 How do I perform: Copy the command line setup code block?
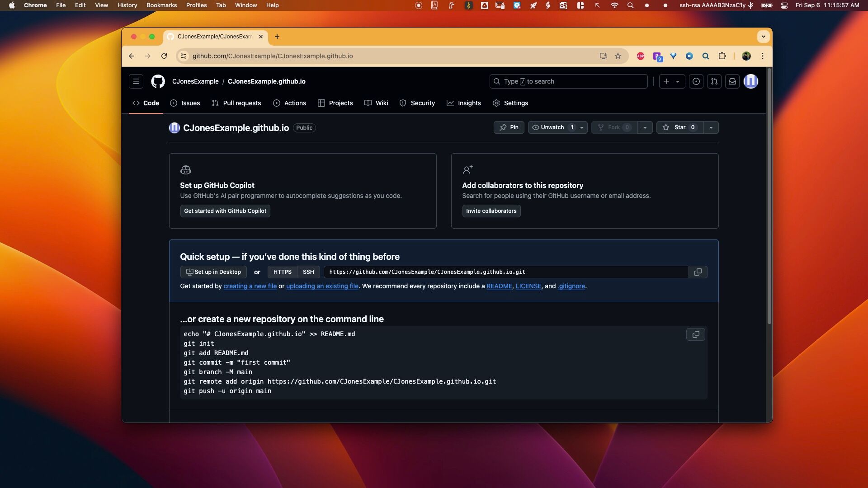coord(695,334)
